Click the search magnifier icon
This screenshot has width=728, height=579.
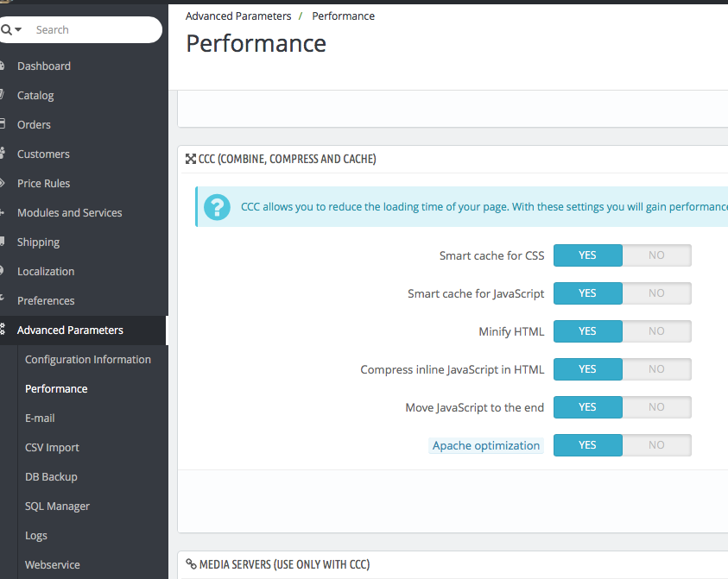click(x=6, y=30)
